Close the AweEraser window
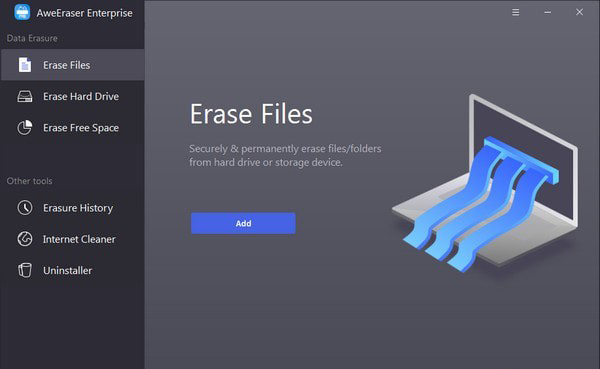This screenshot has height=369, width=600. pos(579,12)
